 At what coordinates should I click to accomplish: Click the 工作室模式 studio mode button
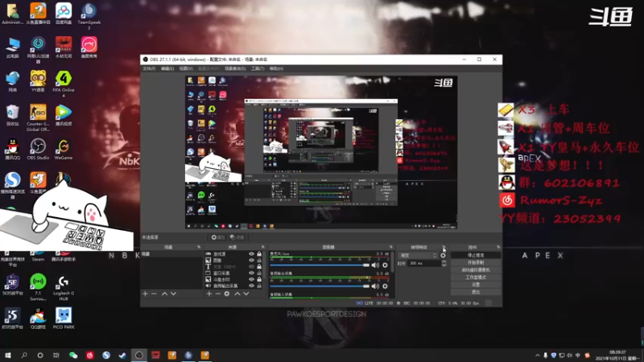tap(476, 278)
